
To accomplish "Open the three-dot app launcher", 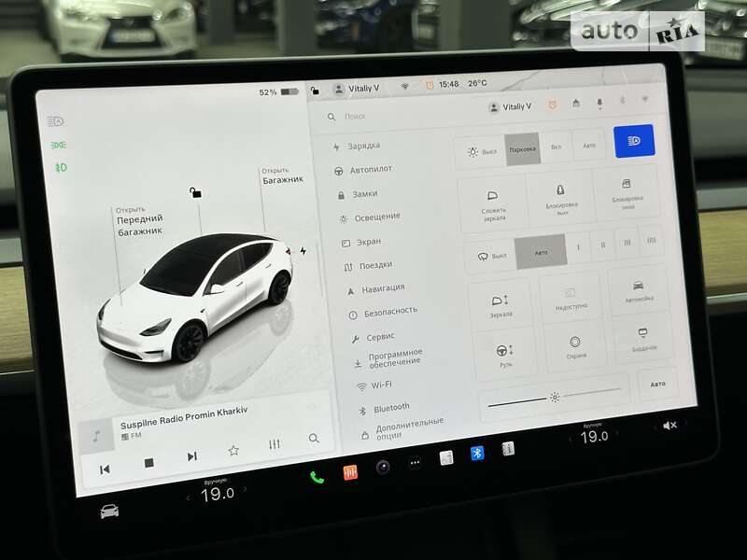I will [415, 463].
